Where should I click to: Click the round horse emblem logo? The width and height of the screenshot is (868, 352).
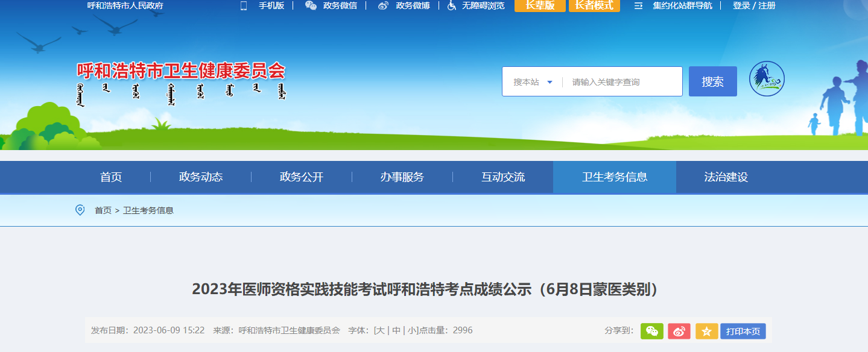coord(767,79)
